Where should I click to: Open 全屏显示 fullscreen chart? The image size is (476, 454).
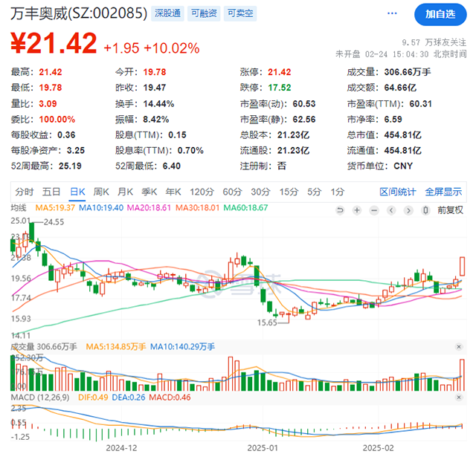coord(443,192)
